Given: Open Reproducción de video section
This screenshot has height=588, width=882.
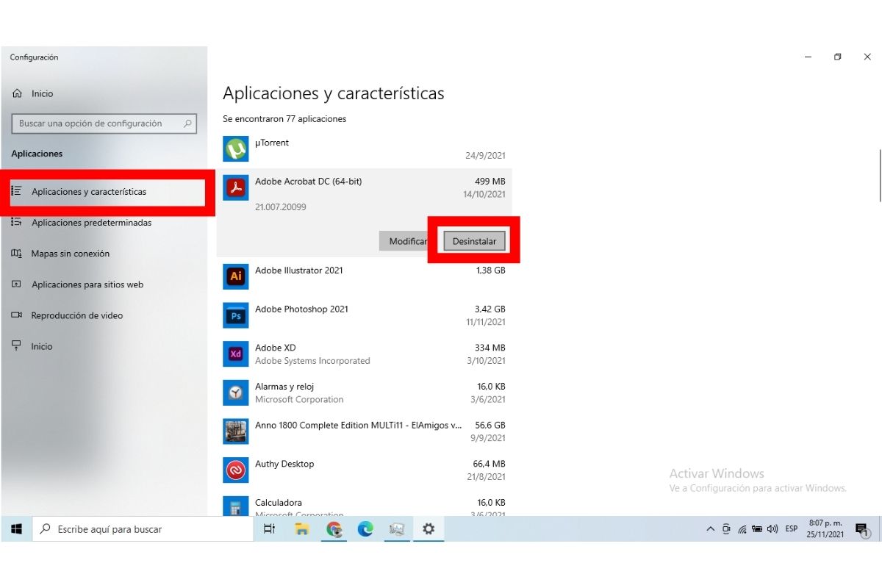Looking at the screenshot, I should (104, 315).
